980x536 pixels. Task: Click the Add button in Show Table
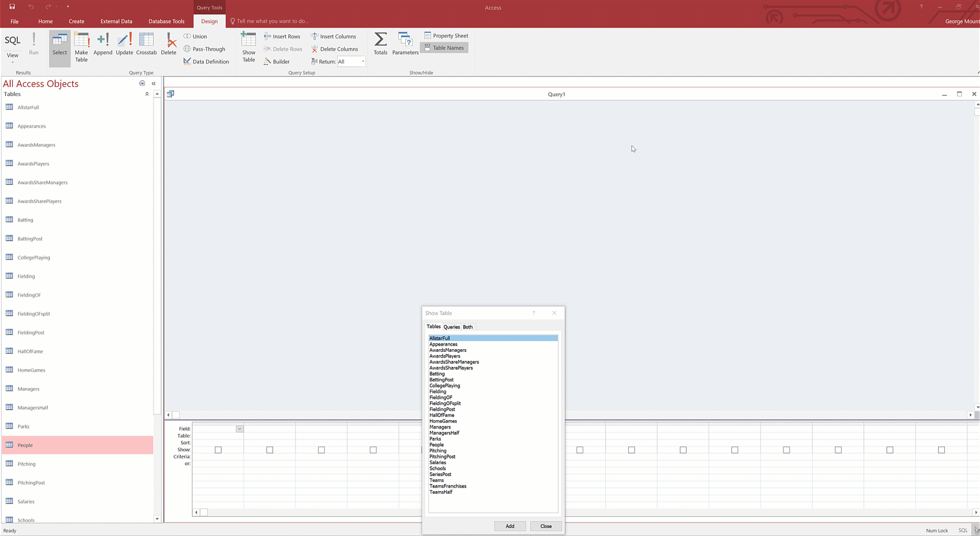pos(509,526)
